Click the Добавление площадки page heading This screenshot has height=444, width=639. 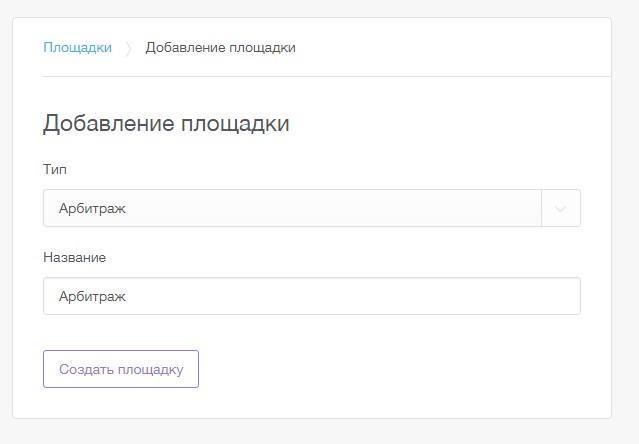click(166, 124)
